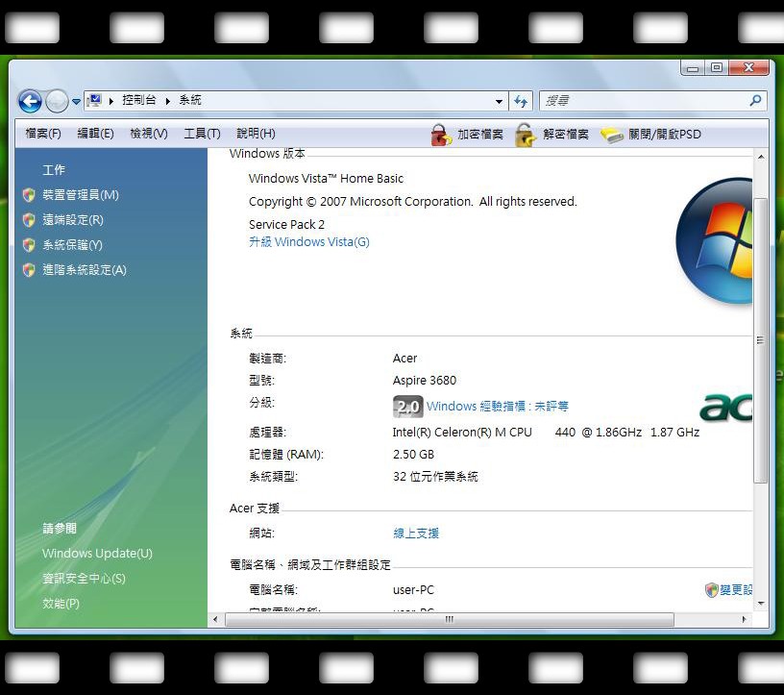Click the shield icon beside 系統保護(Y)
Viewport: 784px width, 695px height.
tap(29, 245)
